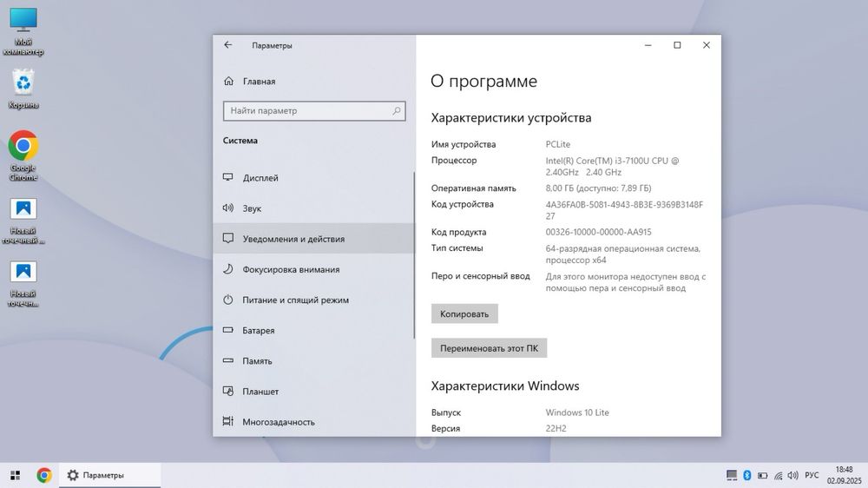Click the device name PCLite
The width and height of the screenshot is (868, 488).
(557, 144)
